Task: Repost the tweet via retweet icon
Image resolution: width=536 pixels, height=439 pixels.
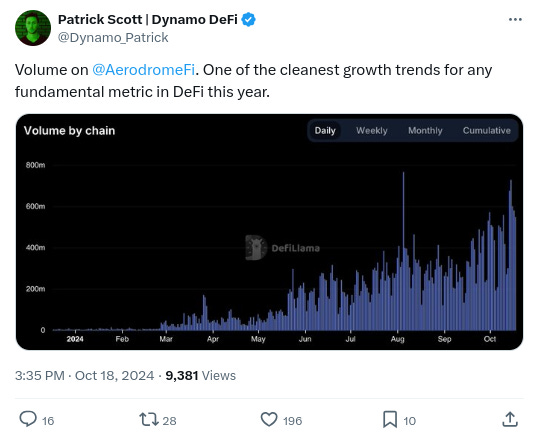Action: [149, 420]
